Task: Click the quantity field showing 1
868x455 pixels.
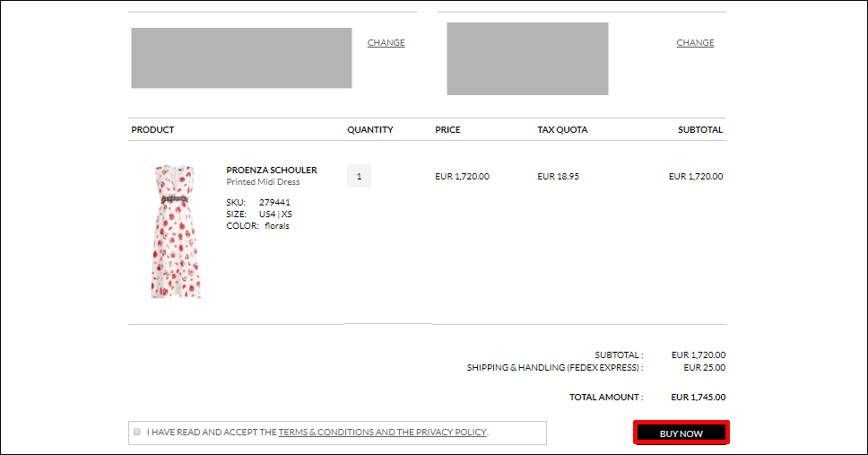Action: [359, 176]
